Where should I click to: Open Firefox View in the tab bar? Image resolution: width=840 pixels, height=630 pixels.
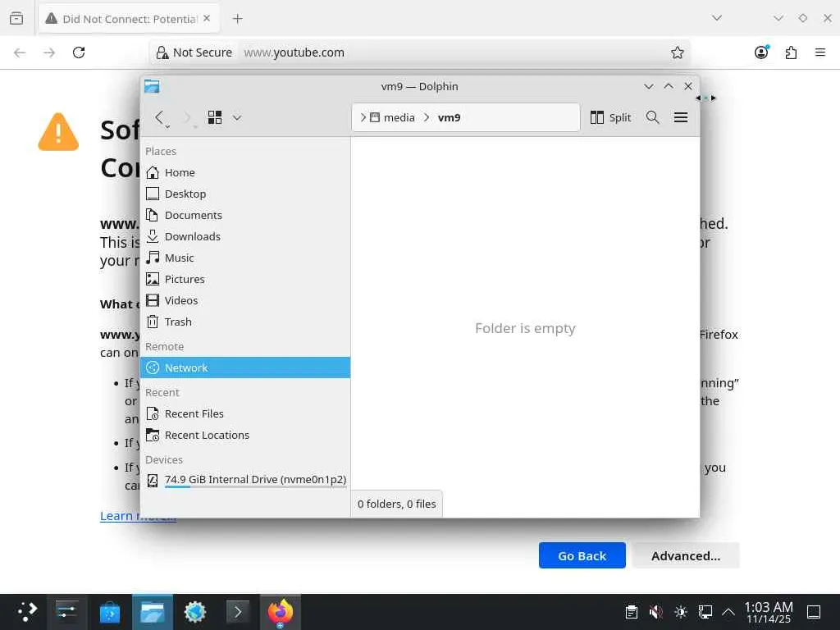[x=16, y=19]
